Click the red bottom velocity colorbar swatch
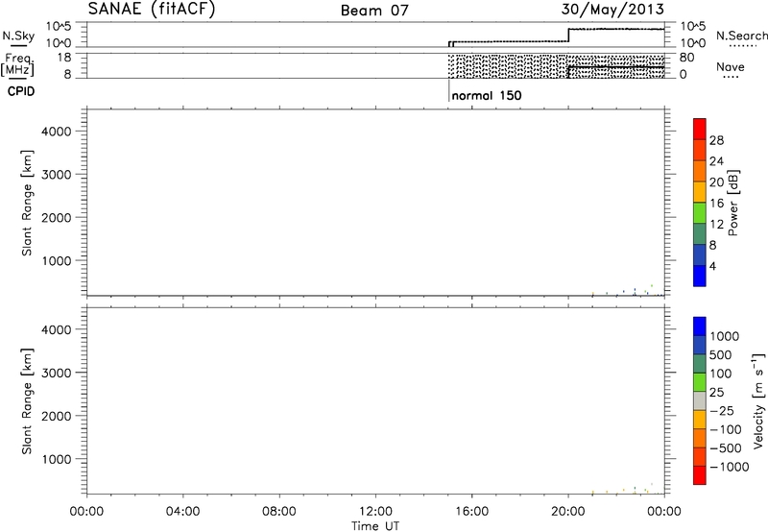The image size is (768, 532). pyautogui.click(x=700, y=475)
